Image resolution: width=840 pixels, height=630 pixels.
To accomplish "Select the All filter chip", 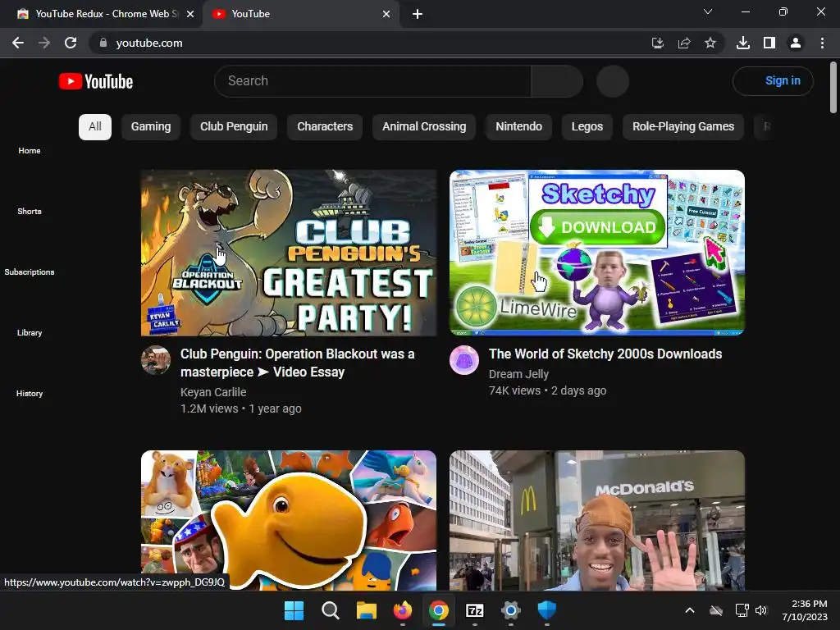I will (95, 127).
